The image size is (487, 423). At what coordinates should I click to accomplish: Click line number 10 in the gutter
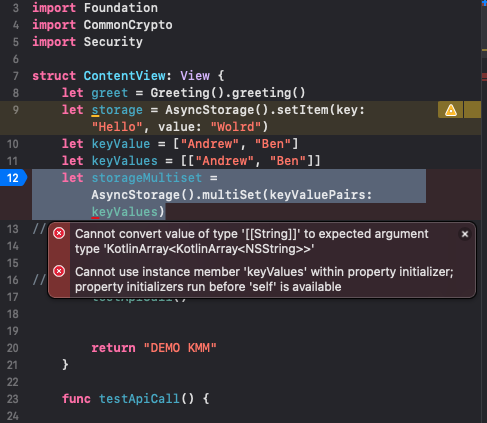(x=13, y=144)
